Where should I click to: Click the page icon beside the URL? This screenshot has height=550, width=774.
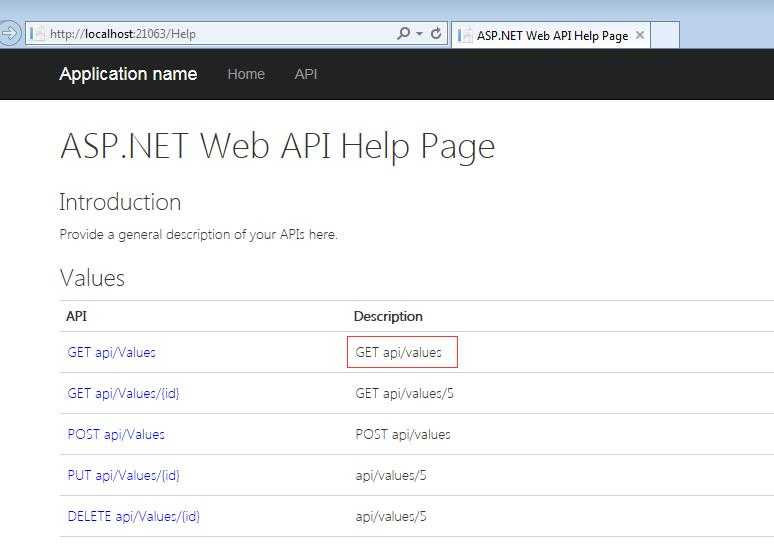click(x=38, y=34)
